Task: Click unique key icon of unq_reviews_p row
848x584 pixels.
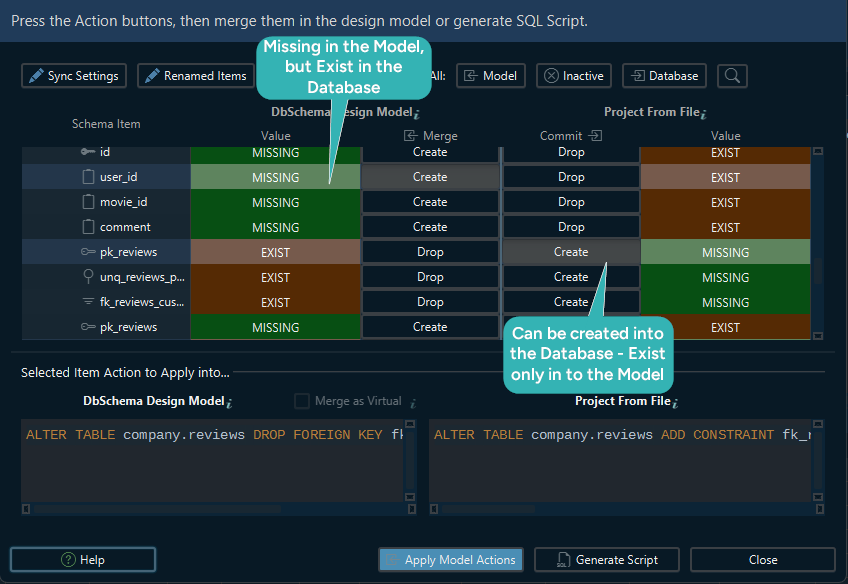Action: click(x=88, y=276)
